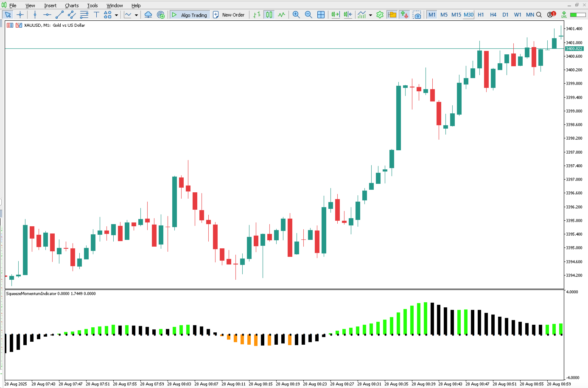588x388 pixels.
Task: Open the File menu
Action: coord(13,6)
